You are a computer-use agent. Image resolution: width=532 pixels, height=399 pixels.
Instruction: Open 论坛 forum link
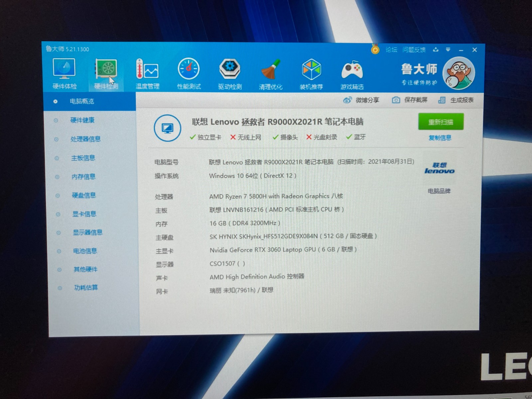(391, 50)
